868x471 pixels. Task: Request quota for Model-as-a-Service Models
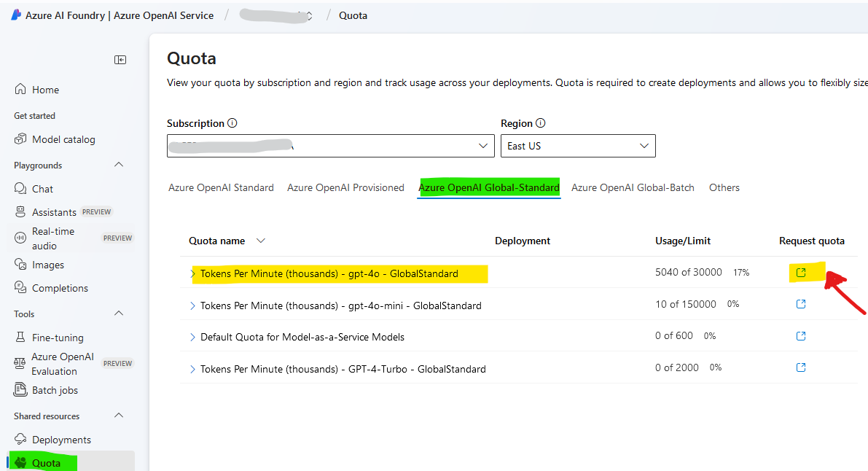pos(800,336)
